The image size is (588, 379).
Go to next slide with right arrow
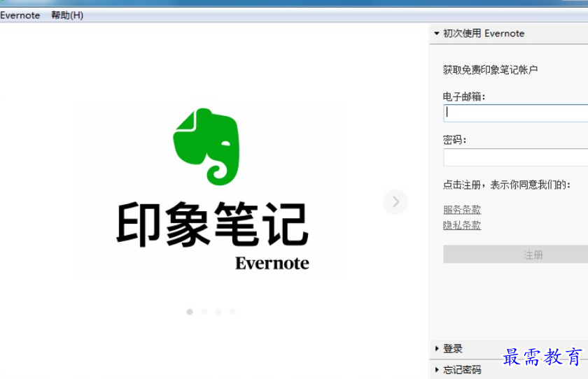pos(395,202)
